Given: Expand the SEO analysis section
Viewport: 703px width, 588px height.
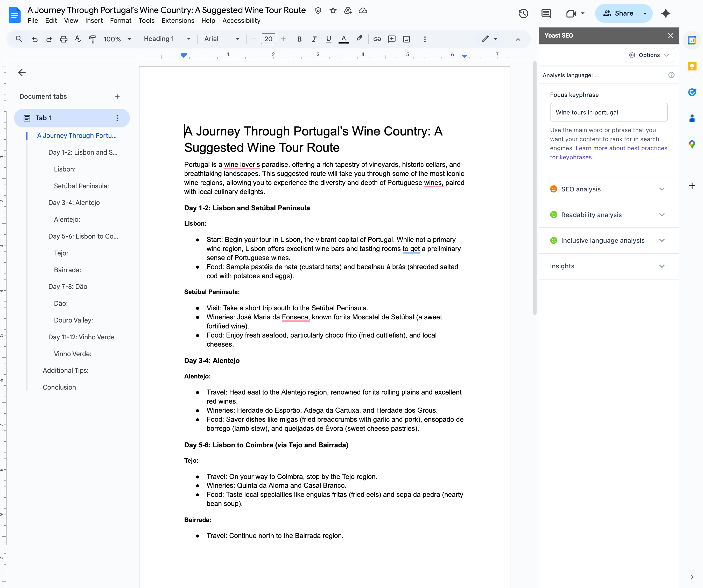Looking at the screenshot, I should pos(608,189).
